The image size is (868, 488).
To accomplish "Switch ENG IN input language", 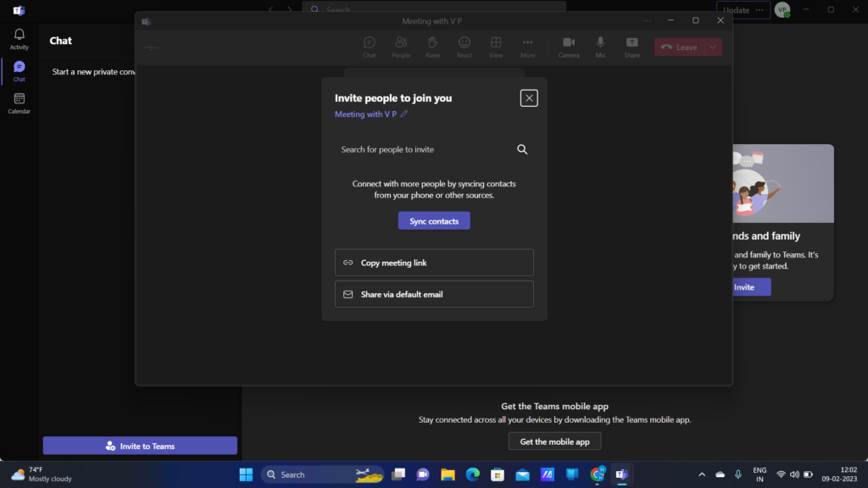I will coord(760,474).
